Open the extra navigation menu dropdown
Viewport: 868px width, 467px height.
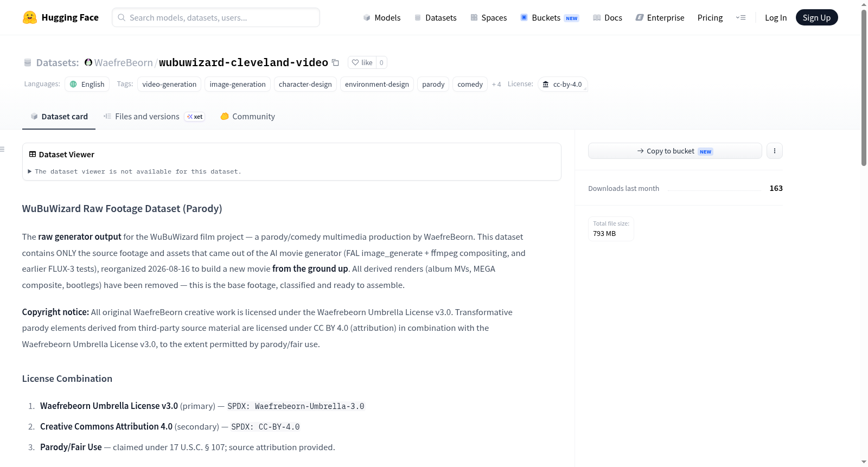[x=741, y=17]
